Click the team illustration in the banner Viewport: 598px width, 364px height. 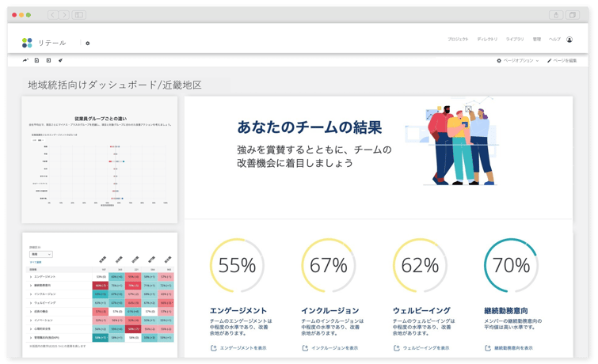pyautogui.click(x=453, y=142)
